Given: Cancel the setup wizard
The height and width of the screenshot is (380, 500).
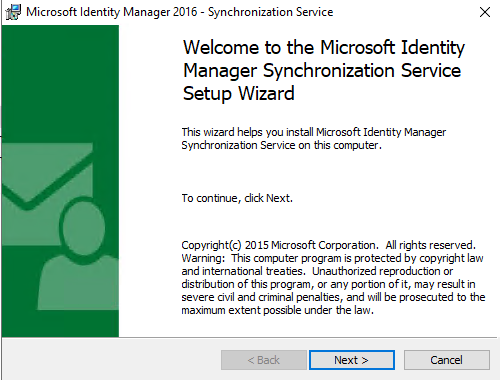Looking at the screenshot, I should 447,360.
